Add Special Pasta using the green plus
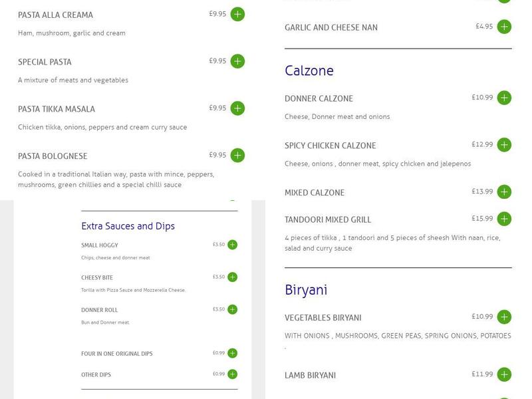This screenshot has height=399, width=532. click(x=237, y=62)
